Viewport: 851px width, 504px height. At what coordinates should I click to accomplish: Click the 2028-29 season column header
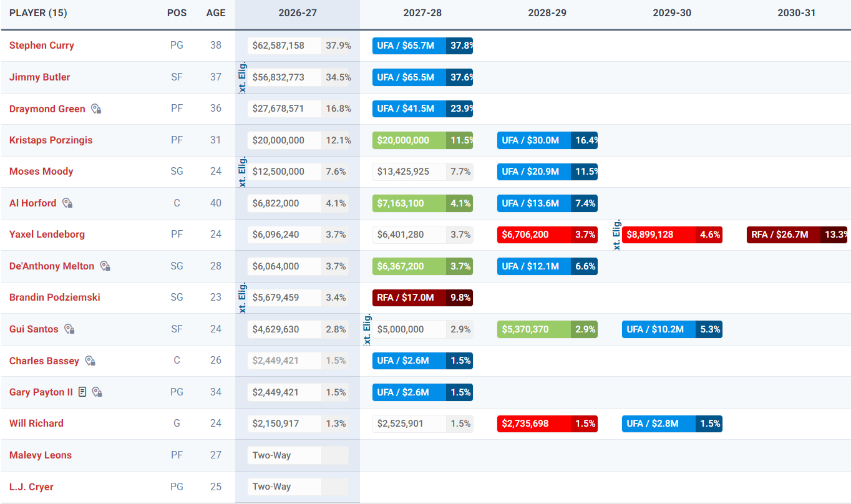point(547,13)
